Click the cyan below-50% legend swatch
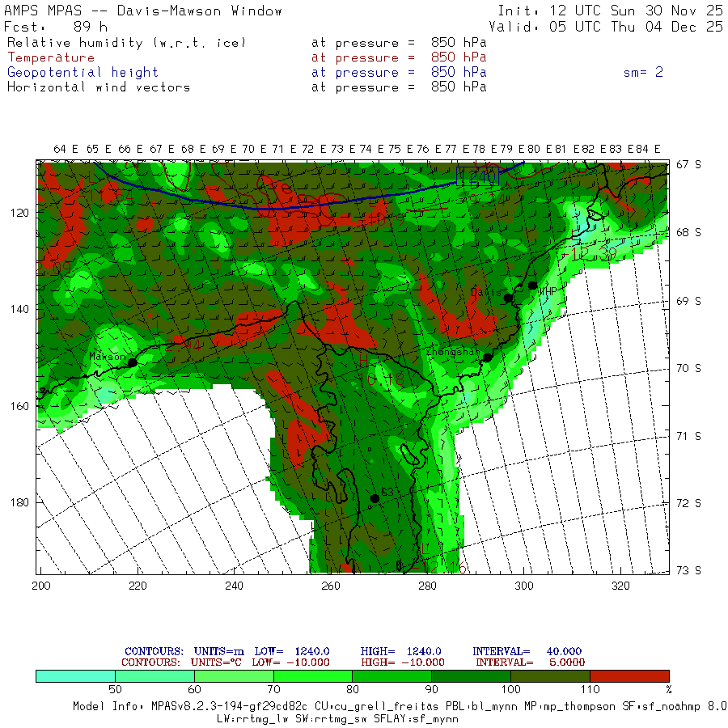728x728 pixels. [76, 676]
